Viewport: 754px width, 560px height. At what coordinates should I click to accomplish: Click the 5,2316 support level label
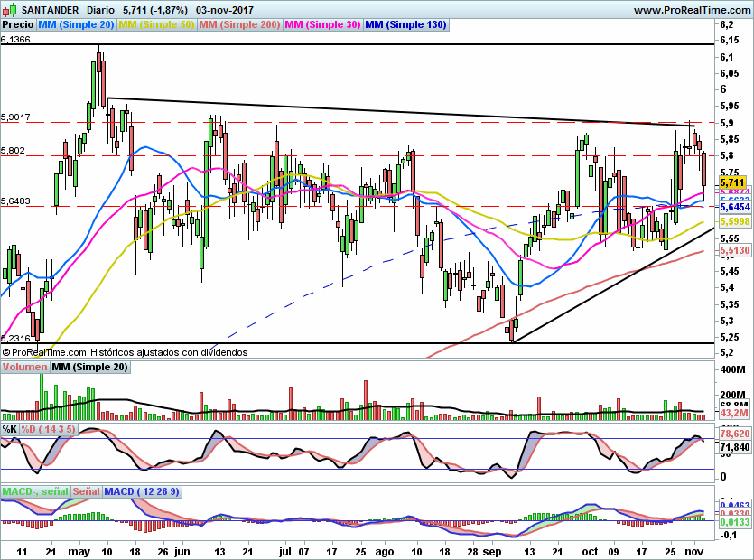(15, 338)
